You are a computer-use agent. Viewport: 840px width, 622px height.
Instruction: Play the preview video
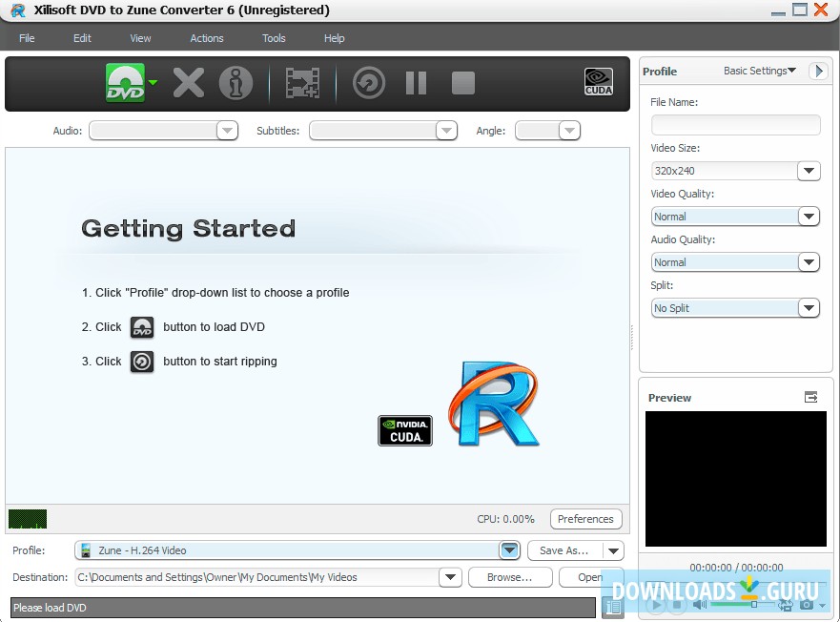655,606
